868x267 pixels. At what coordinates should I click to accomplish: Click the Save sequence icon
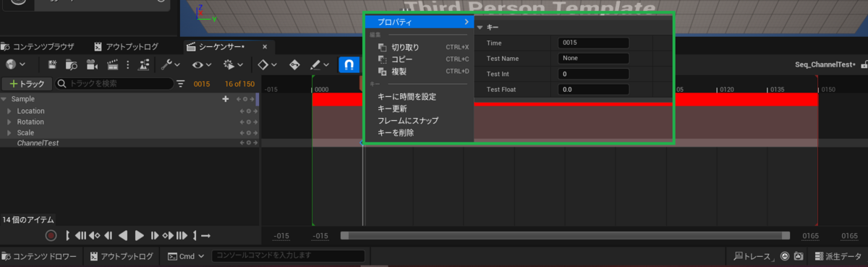53,65
